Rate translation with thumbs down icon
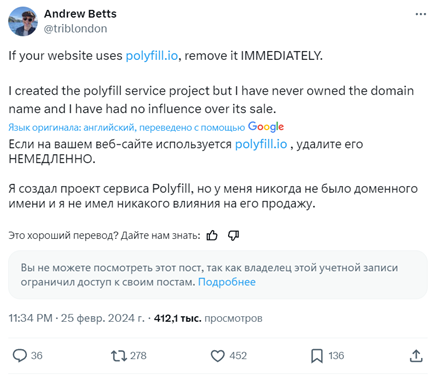This screenshot has height=375, width=437. pyautogui.click(x=233, y=236)
